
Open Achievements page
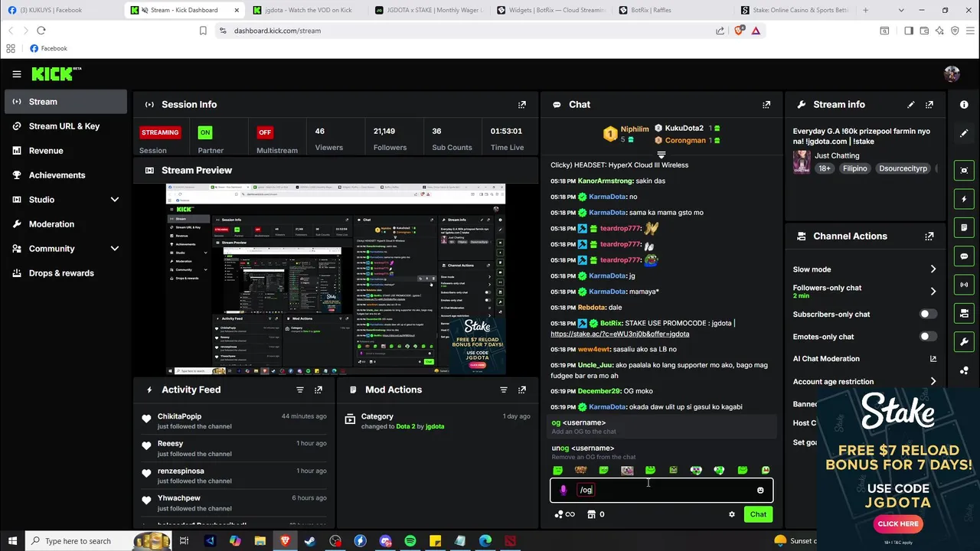66,175
